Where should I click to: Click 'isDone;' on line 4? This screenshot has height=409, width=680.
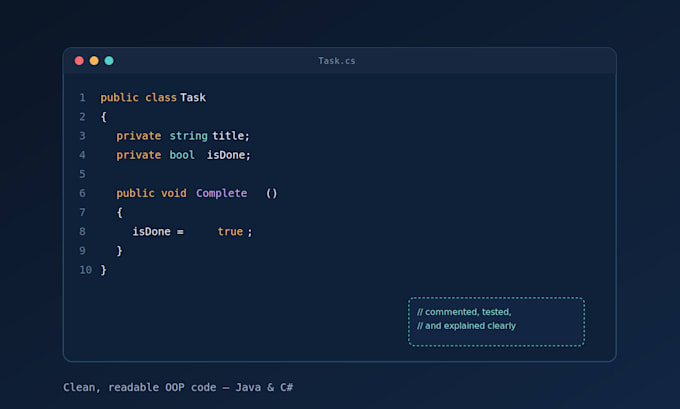point(229,155)
